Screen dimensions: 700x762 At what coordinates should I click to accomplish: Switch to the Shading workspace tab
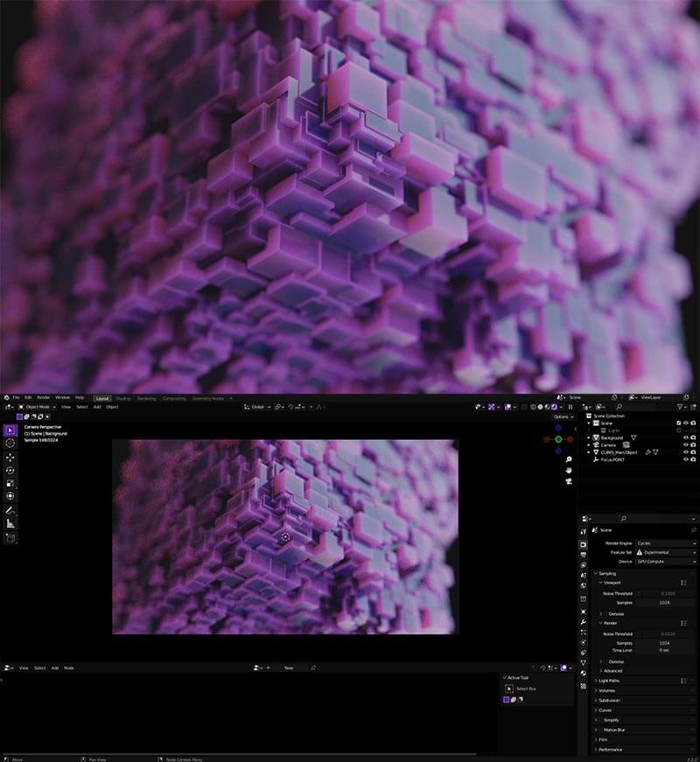[x=123, y=398]
